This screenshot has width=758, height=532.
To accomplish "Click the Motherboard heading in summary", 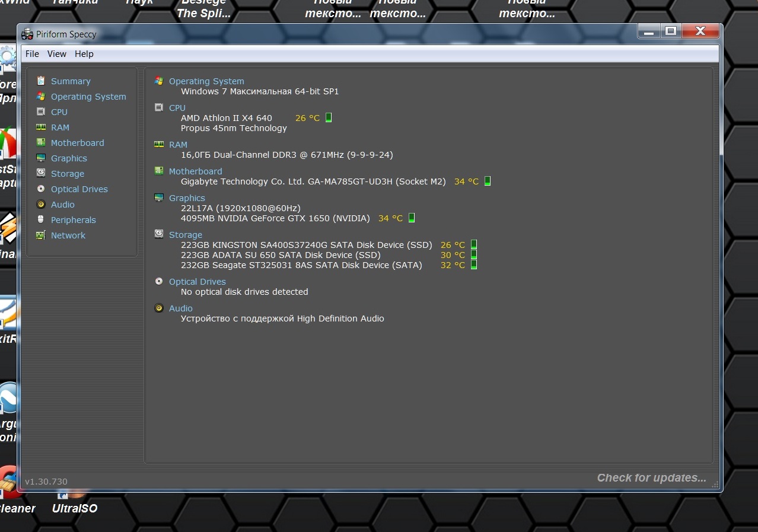I will [195, 171].
